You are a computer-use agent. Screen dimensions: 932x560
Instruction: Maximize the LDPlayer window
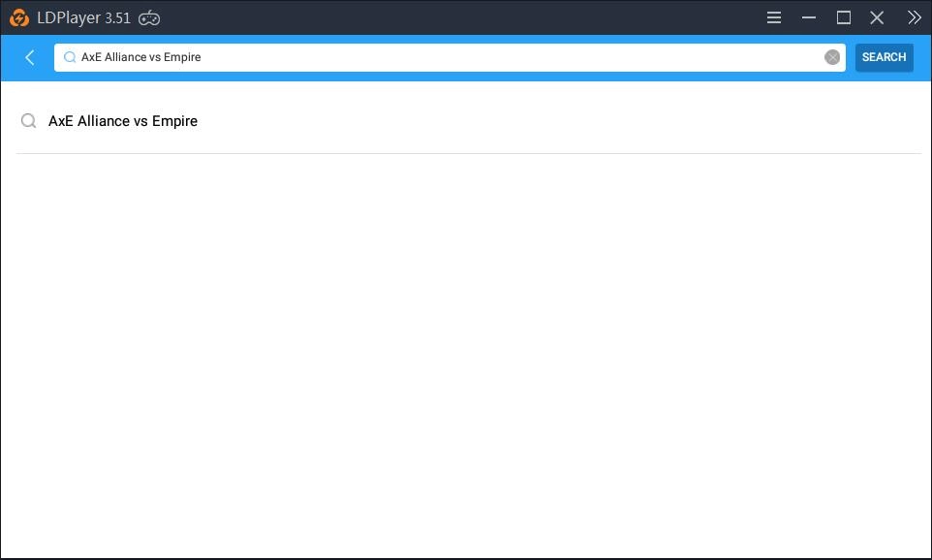(x=844, y=17)
